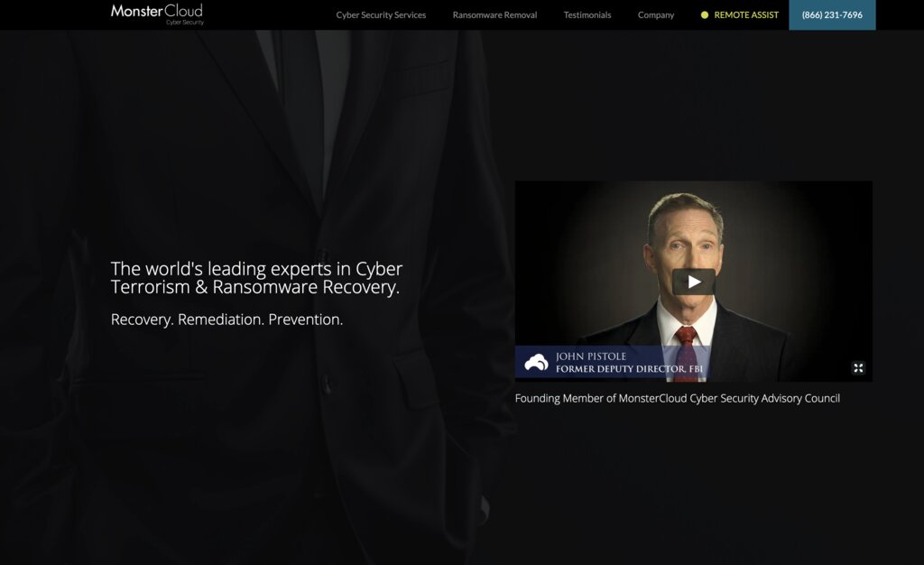Open Ransomware Removal menu item
Viewport: 924px width, 565px height.
click(x=494, y=14)
